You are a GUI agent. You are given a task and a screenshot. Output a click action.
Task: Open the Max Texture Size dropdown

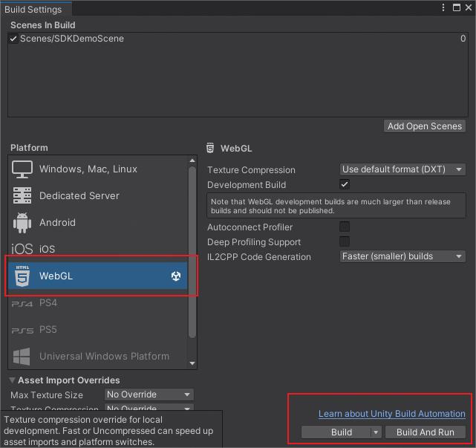pos(149,395)
